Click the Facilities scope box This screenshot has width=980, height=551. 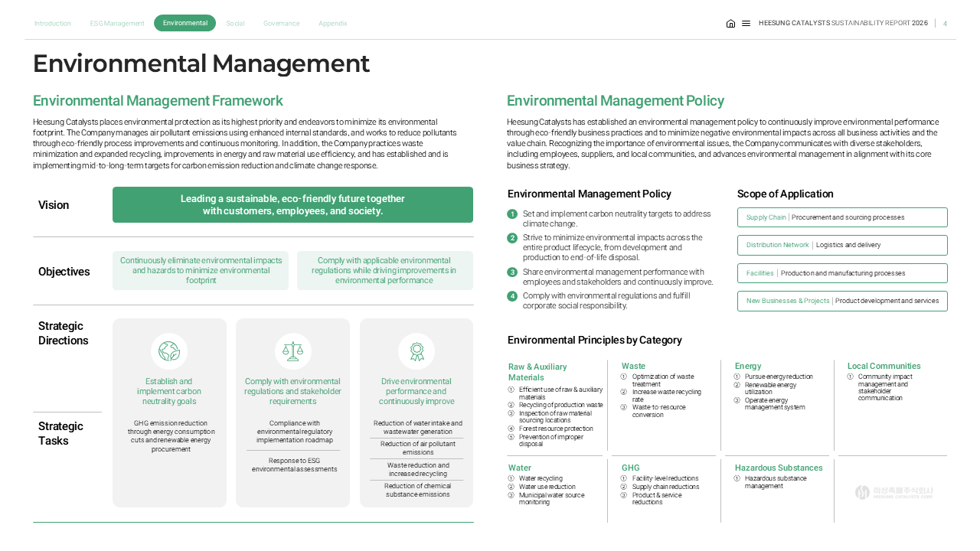tap(842, 273)
